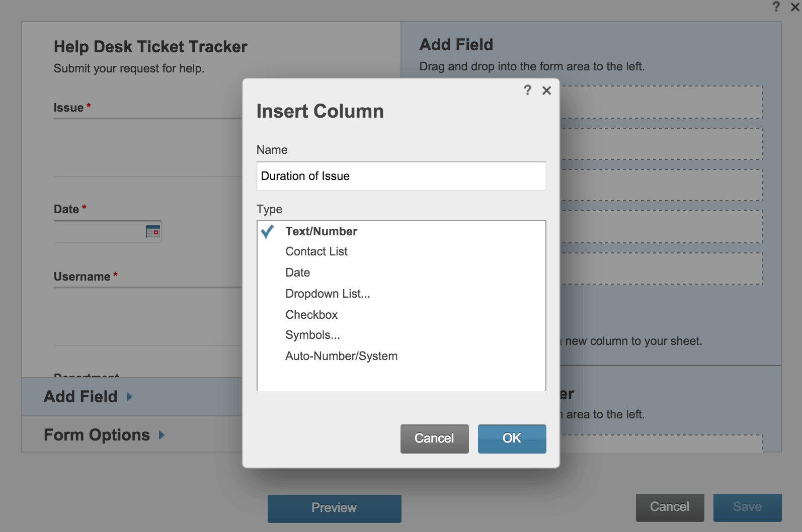Preview the Help Desk Ticket Tracker form
This screenshot has width=802, height=532.
pyautogui.click(x=334, y=507)
